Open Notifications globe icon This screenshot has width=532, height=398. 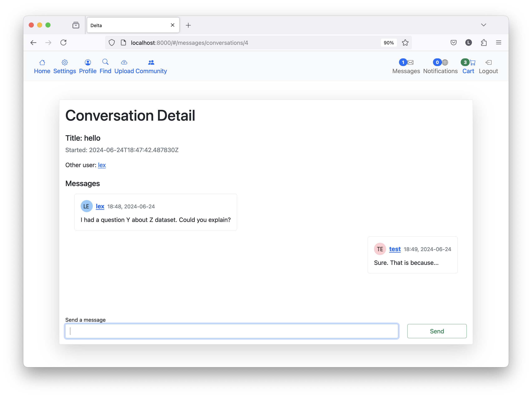tap(445, 63)
